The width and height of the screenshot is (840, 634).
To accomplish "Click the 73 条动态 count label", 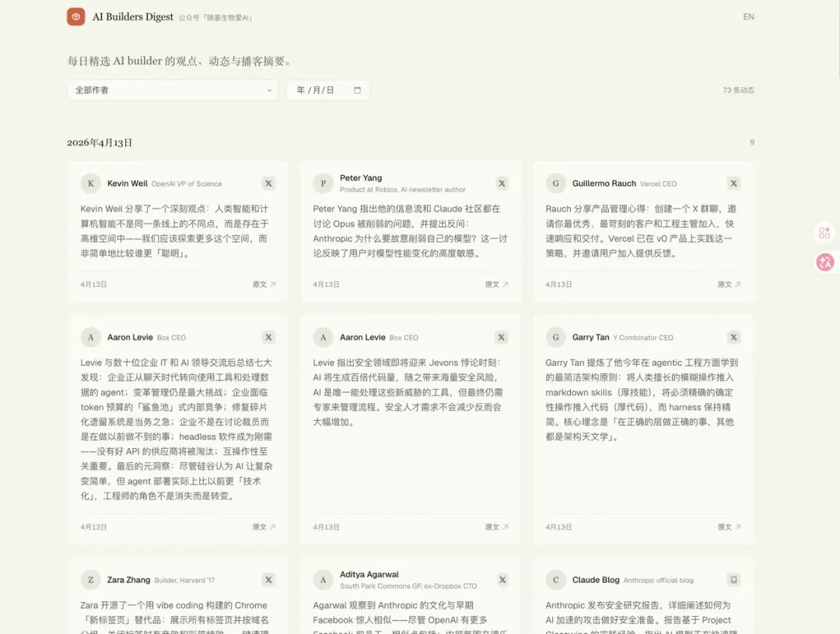I will pos(738,90).
